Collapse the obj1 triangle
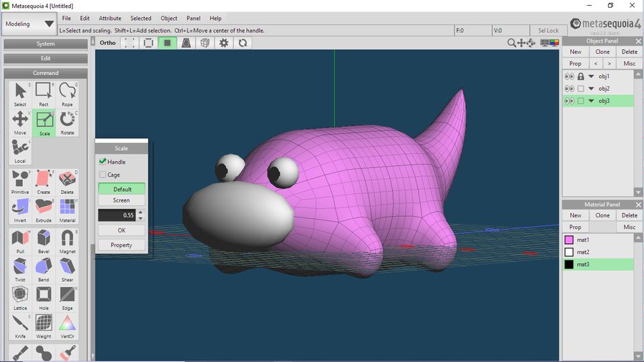Screen dimensions: 644x362 [591, 77]
